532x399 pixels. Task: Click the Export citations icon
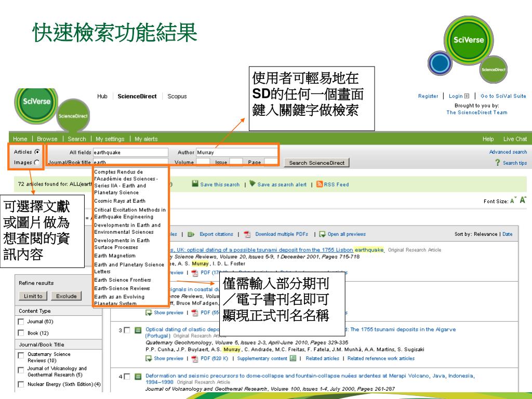tap(191, 234)
